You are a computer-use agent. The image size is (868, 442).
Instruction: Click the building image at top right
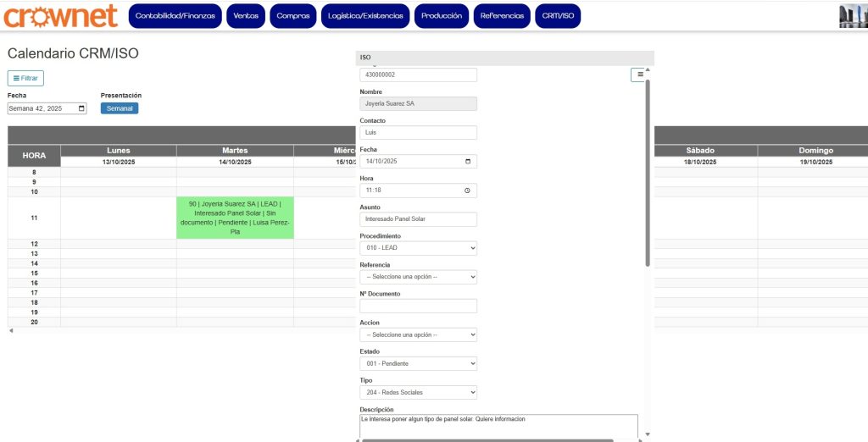(852, 16)
